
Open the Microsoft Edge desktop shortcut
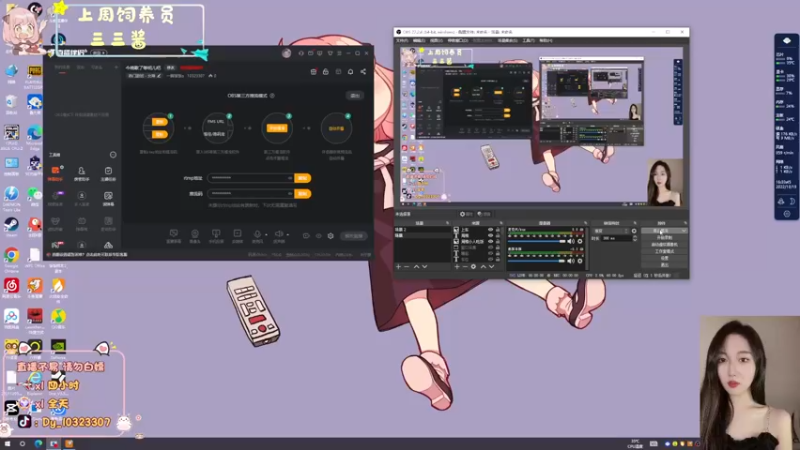click(34, 134)
